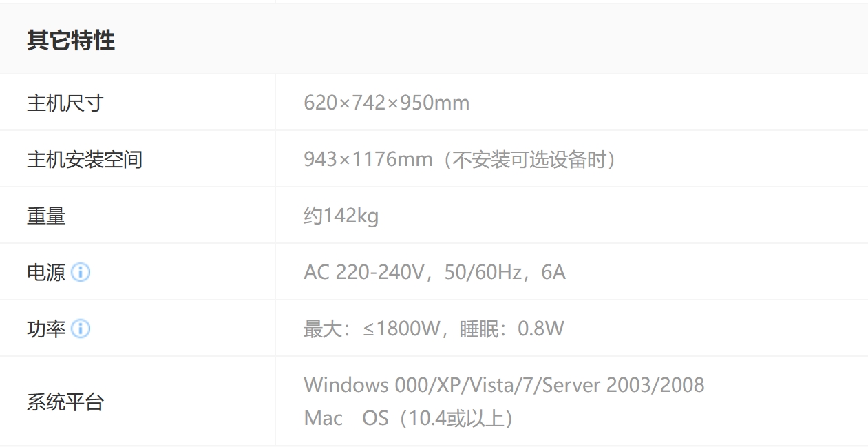Click the 50/60Hz frequency text
Screen dimensions: 868x447
point(483,273)
